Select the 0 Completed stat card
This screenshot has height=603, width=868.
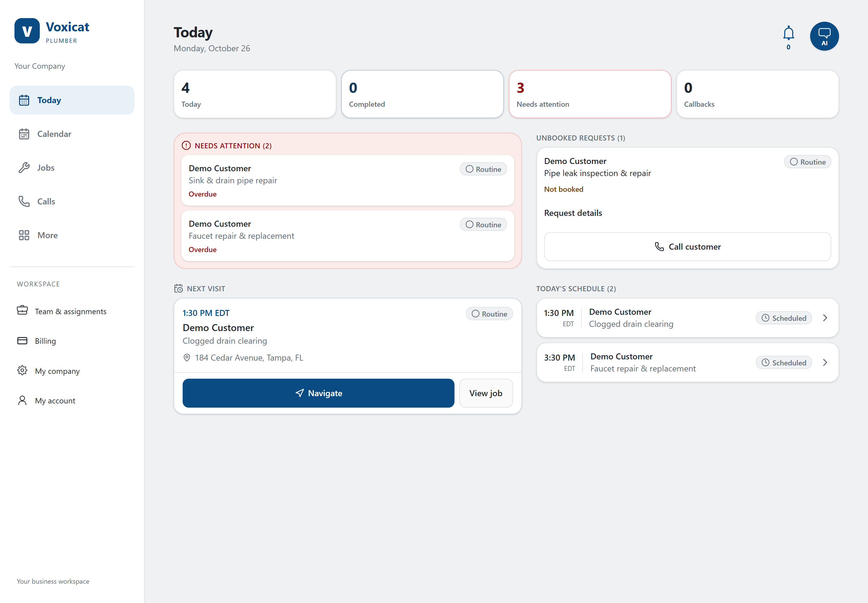click(422, 94)
